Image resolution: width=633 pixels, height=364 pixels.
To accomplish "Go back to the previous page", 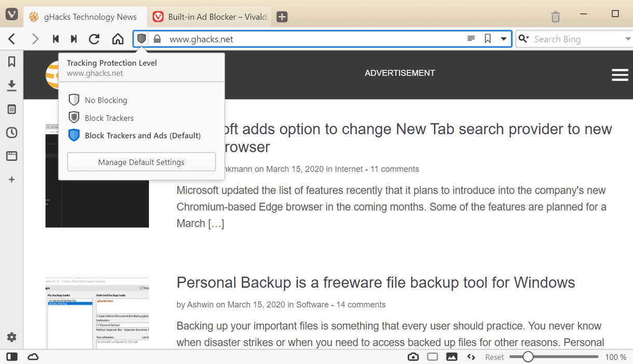I will pyautogui.click(x=12, y=39).
